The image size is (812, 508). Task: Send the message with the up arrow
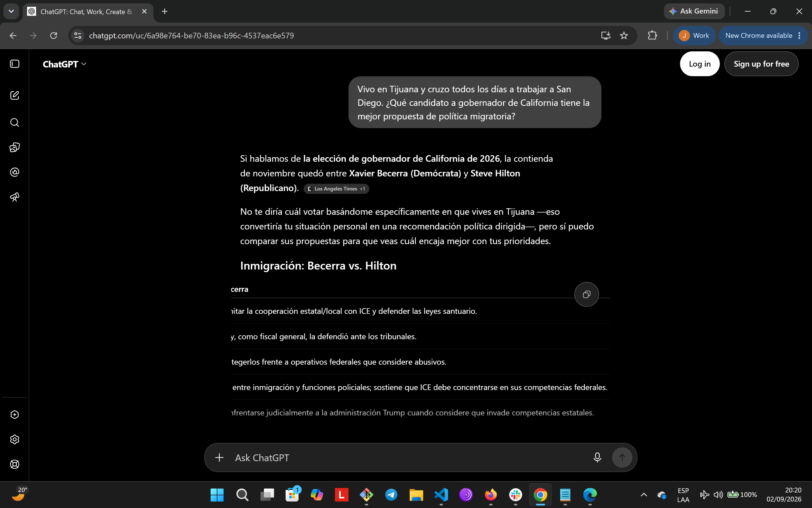(622, 457)
